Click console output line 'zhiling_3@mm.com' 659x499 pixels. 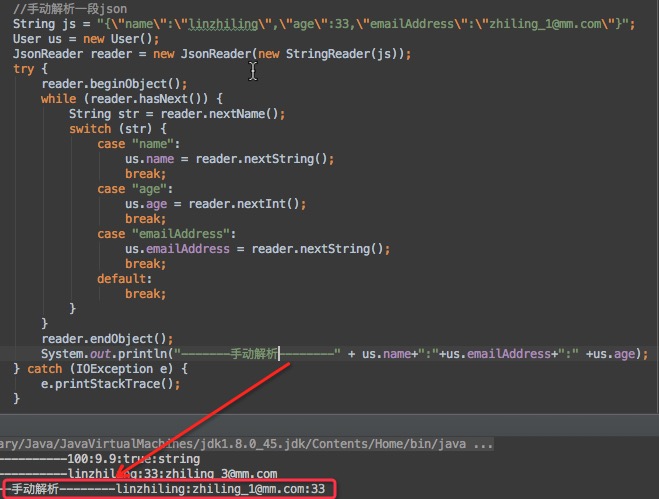pyautogui.click(x=221, y=474)
